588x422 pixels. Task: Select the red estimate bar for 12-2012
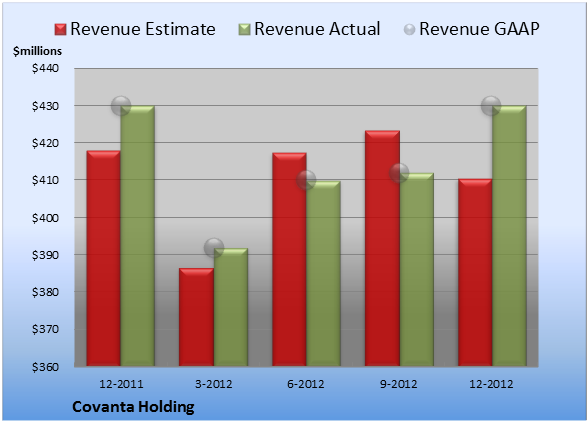pyautogui.click(x=475, y=272)
